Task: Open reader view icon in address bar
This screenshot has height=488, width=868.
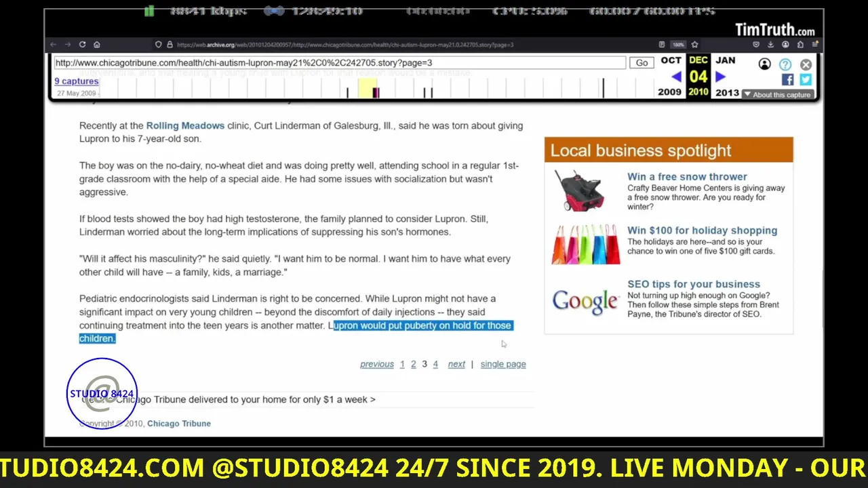Action: click(x=662, y=45)
